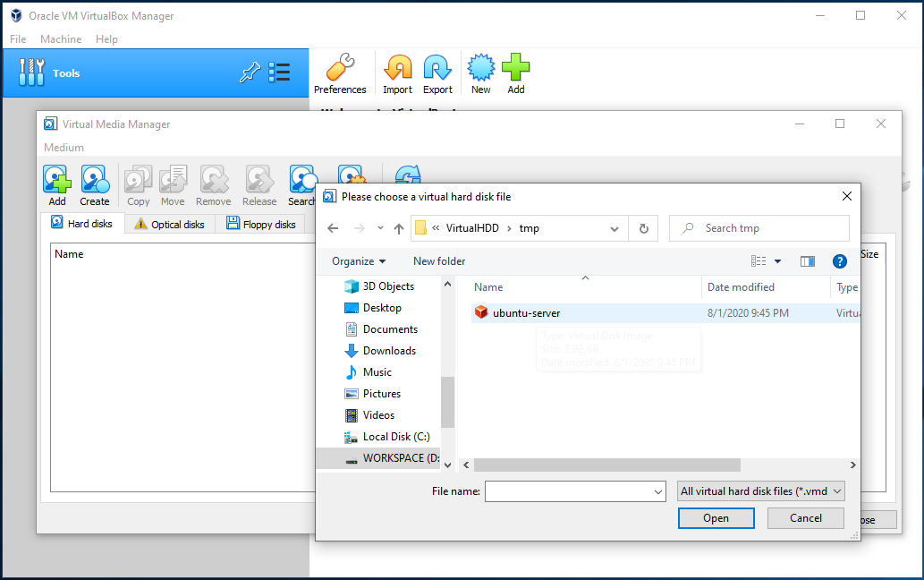
Task: Click the Move medium icon
Action: tap(173, 185)
